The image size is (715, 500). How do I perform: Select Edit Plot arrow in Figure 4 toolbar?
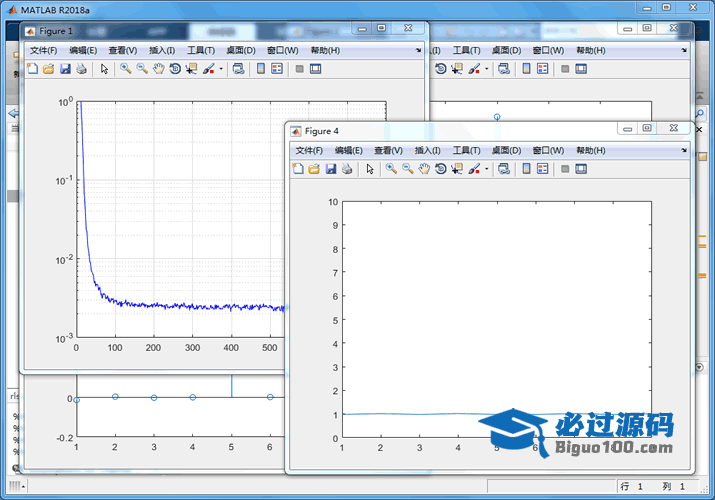(x=370, y=169)
